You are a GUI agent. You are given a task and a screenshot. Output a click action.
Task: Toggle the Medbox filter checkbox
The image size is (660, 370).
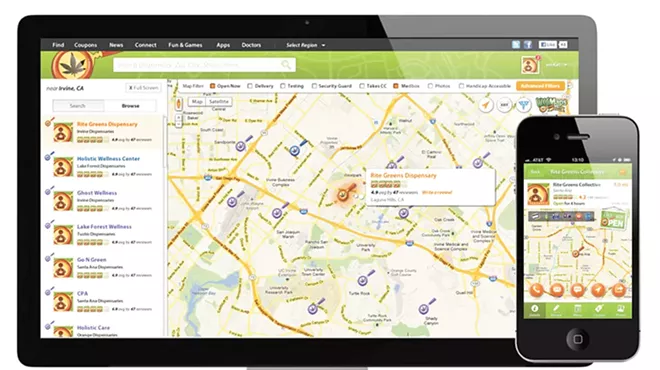(396, 86)
